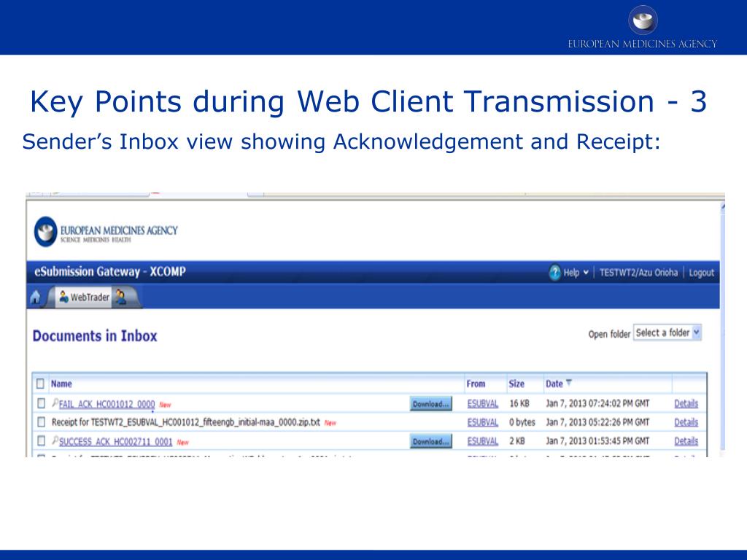Sort inbox by From column
Image resolution: width=747 pixels, height=560 pixels.
point(476,384)
